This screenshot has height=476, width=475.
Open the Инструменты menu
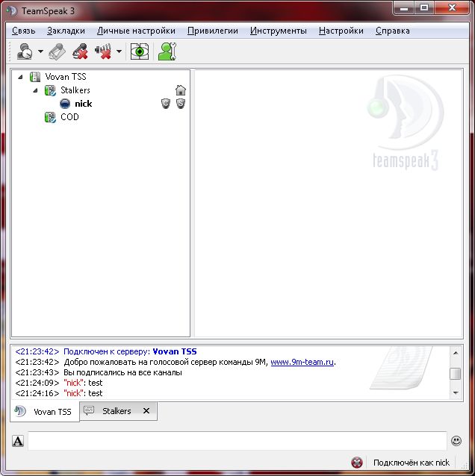(279, 31)
